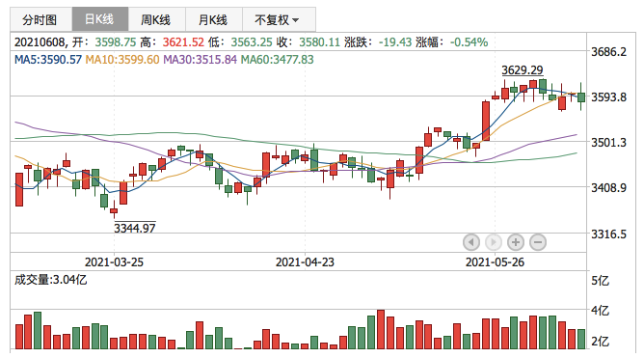Image resolution: width=644 pixels, height=358 pixels.
Task: Click the 20210608 date in header
Action: click(x=40, y=41)
